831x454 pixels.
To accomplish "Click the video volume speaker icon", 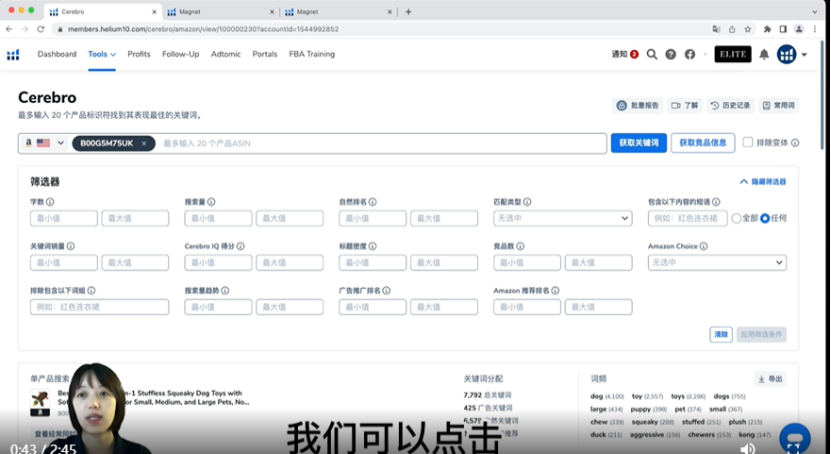I will 747,448.
